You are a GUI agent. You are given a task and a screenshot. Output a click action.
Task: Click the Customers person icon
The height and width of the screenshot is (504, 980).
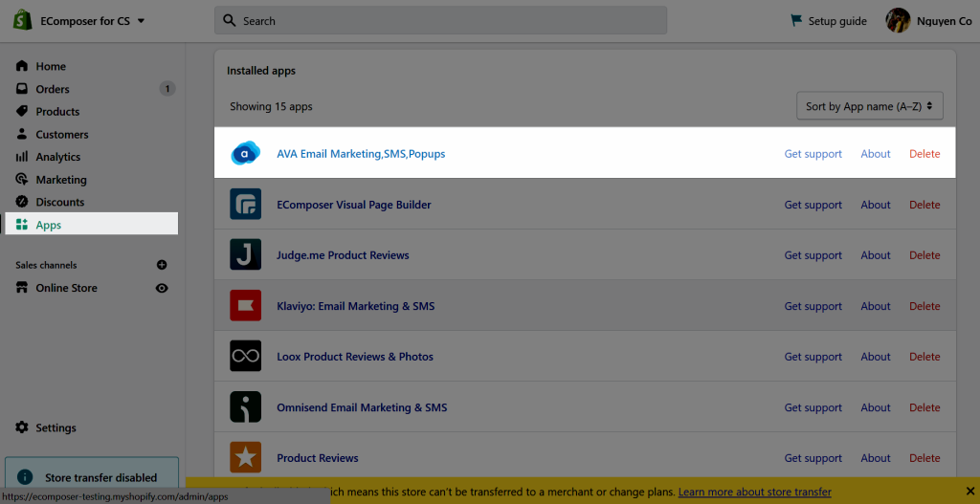(x=22, y=134)
